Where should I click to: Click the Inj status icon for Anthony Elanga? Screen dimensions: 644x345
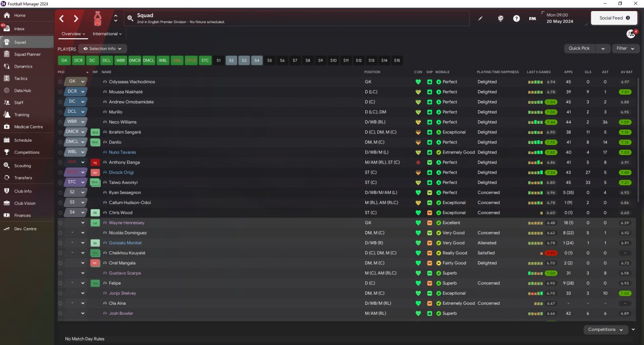95,163
